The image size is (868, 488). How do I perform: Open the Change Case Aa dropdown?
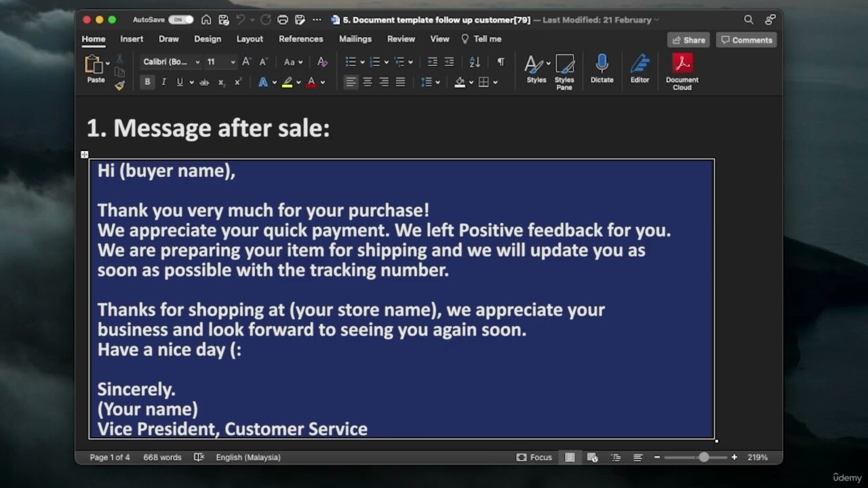[294, 62]
